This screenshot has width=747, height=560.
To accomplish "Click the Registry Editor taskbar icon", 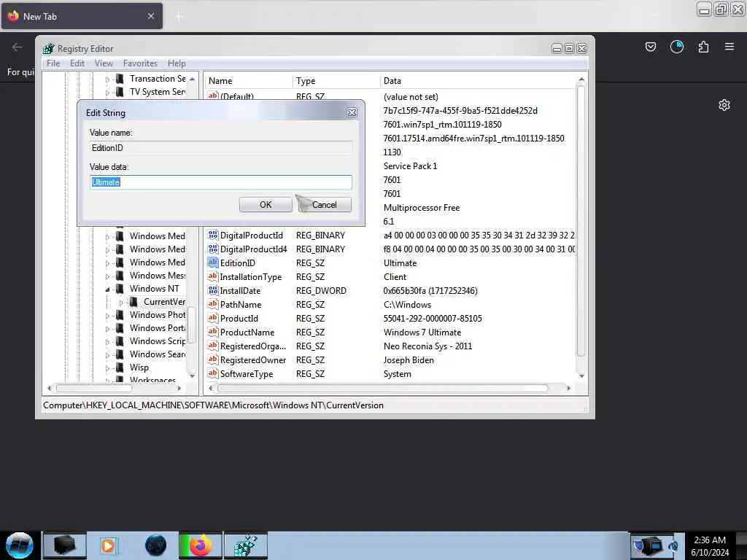I will (x=246, y=545).
